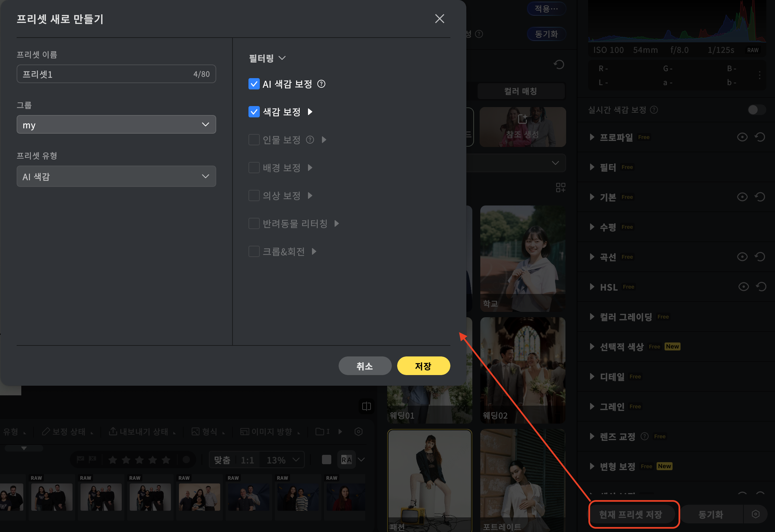
Task: Click the help icon next to AI 색감 보정
Action: tap(321, 84)
